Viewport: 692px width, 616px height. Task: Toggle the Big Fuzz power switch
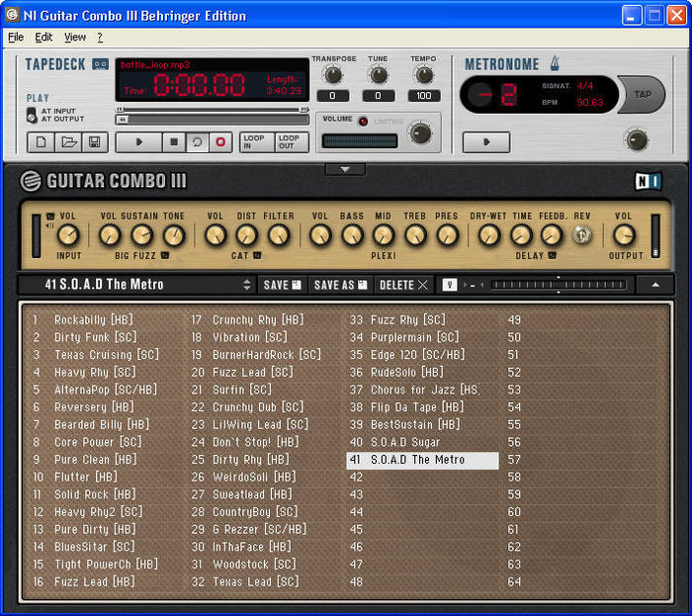[x=165, y=255]
